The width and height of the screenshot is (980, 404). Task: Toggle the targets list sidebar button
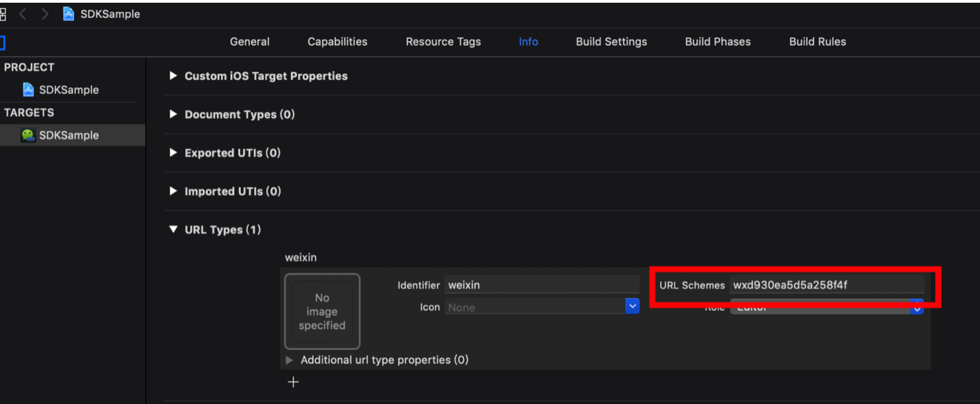pyautogui.click(x=2, y=42)
